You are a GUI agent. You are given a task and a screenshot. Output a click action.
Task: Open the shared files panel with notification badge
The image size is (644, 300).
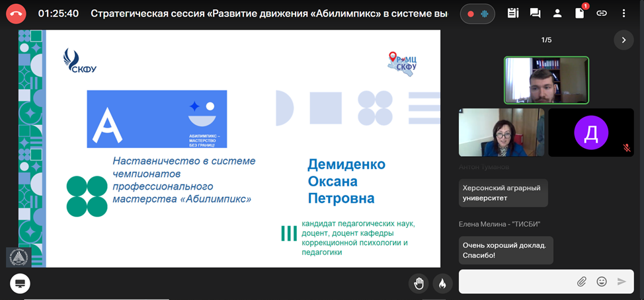tap(579, 13)
